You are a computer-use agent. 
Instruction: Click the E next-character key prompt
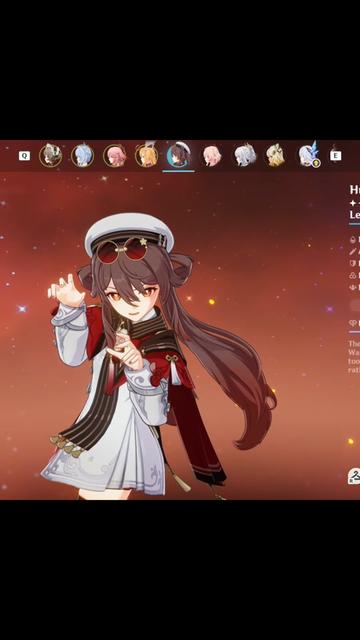[336, 156]
